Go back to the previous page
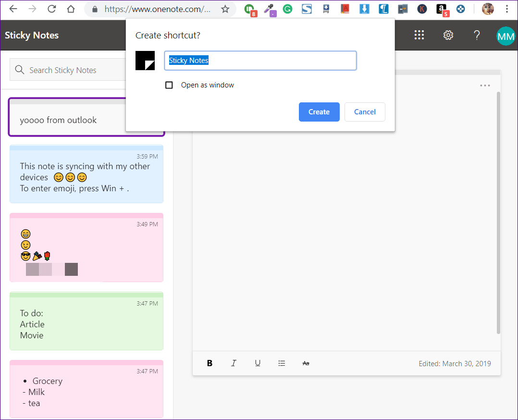 click(13, 9)
